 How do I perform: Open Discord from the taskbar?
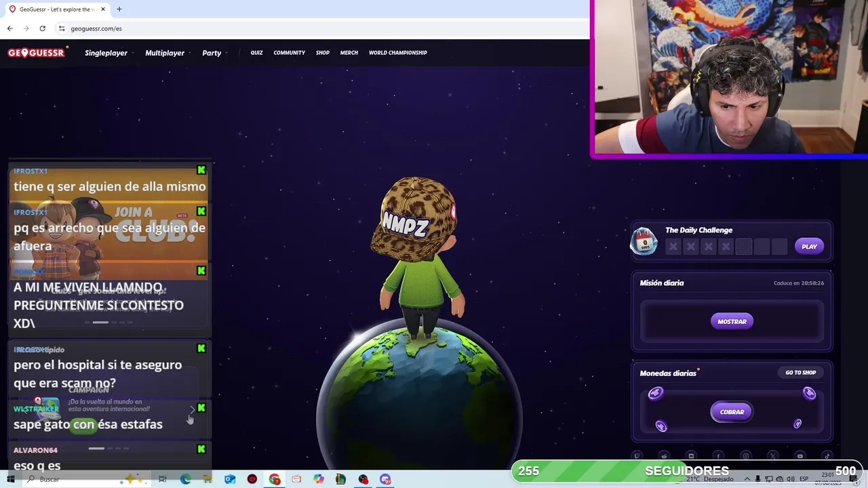pos(385,479)
